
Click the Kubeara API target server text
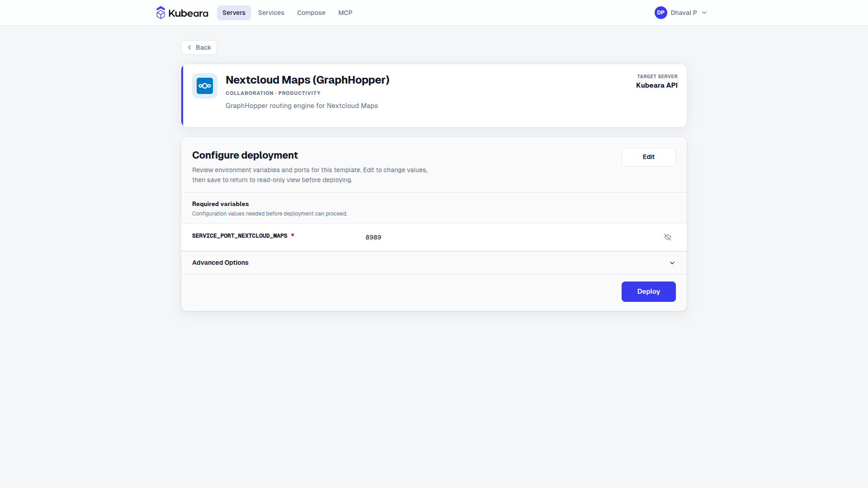point(656,85)
